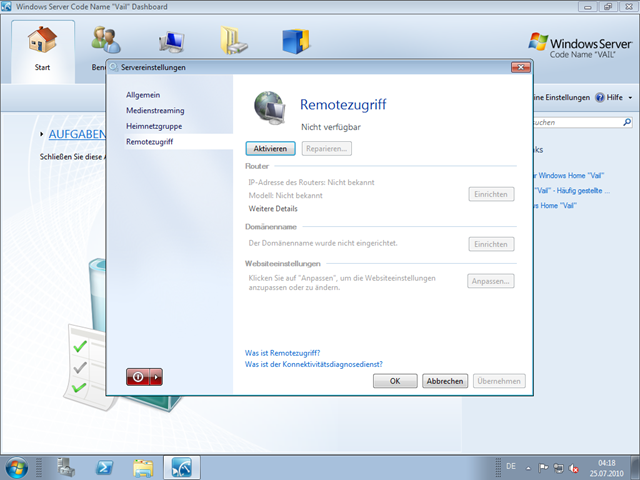
Task: Open the AUFGABEN link in Dashboard
Action: pos(77,134)
